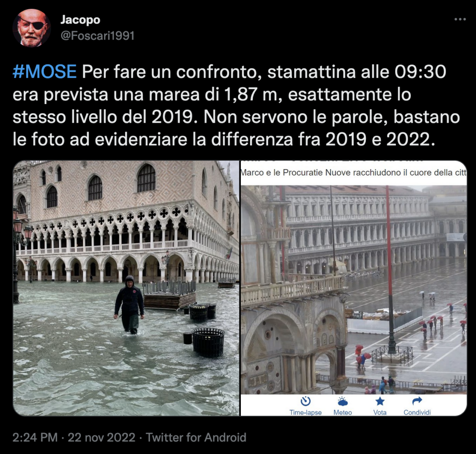476x454 pixels.
Task: Visit the @Foscari1991 handle
Action: 97,36
